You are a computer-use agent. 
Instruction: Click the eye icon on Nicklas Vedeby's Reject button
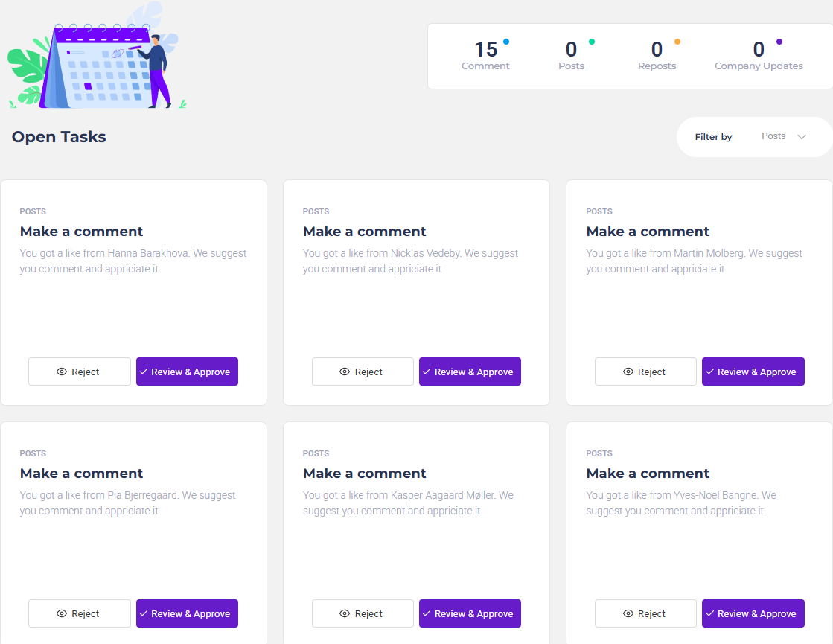[345, 372]
